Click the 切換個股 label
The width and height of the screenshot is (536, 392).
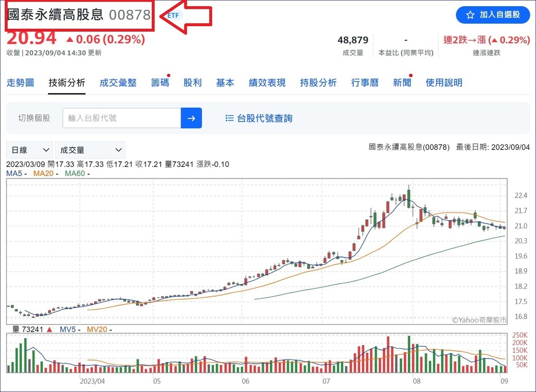click(34, 118)
